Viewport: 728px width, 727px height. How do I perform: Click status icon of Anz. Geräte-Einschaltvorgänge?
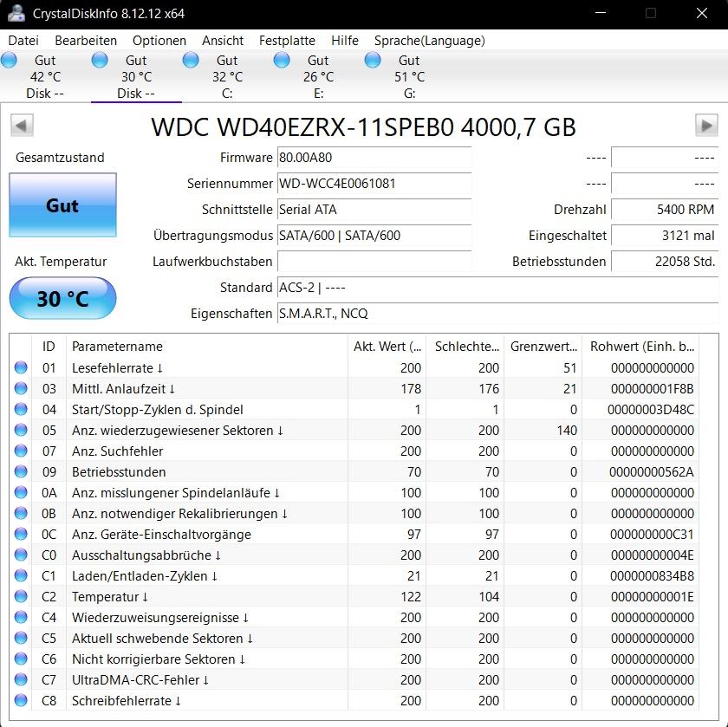pos(21,534)
